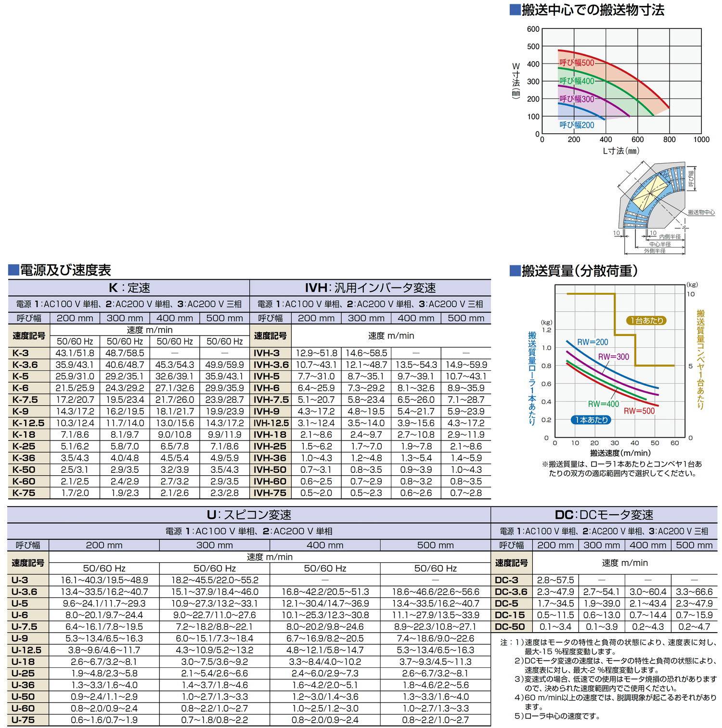Click the 搬送速度(m/min) axis label
722x728 pixels.
coord(620,453)
